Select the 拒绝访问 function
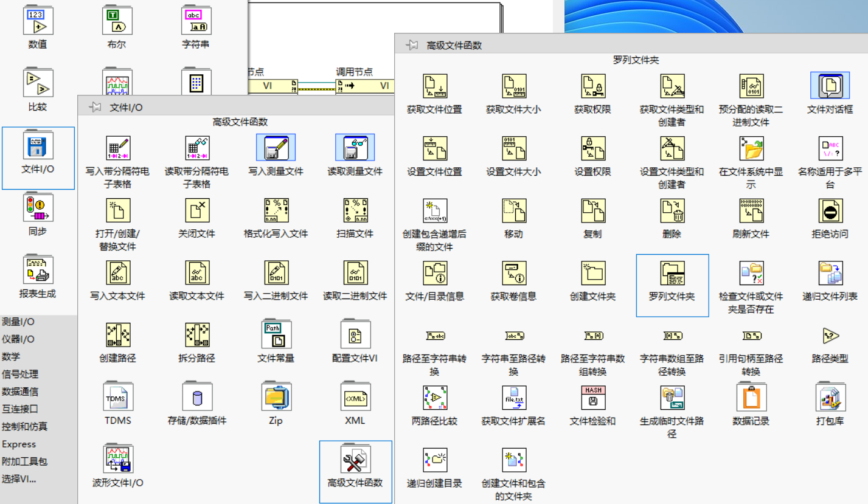 click(830, 211)
